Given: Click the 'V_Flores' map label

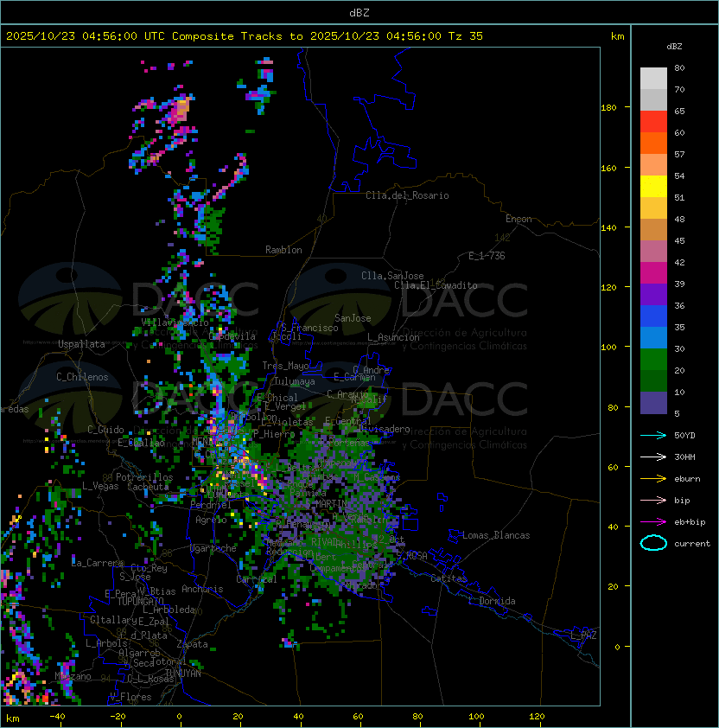Looking at the screenshot, I should click(130, 697).
